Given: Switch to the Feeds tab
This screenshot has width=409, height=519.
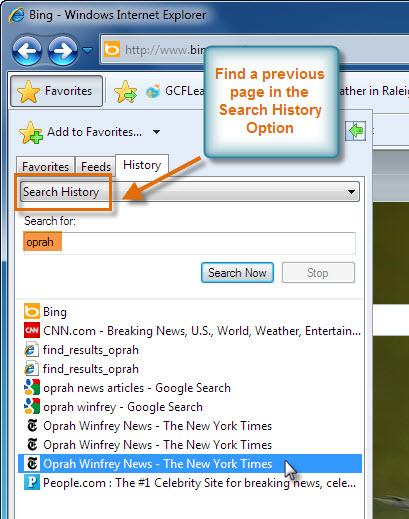Looking at the screenshot, I should coord(96,166).
